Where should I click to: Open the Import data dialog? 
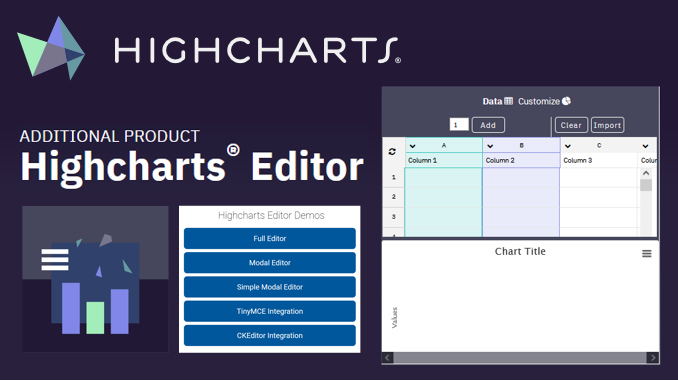tap(607, 125)
